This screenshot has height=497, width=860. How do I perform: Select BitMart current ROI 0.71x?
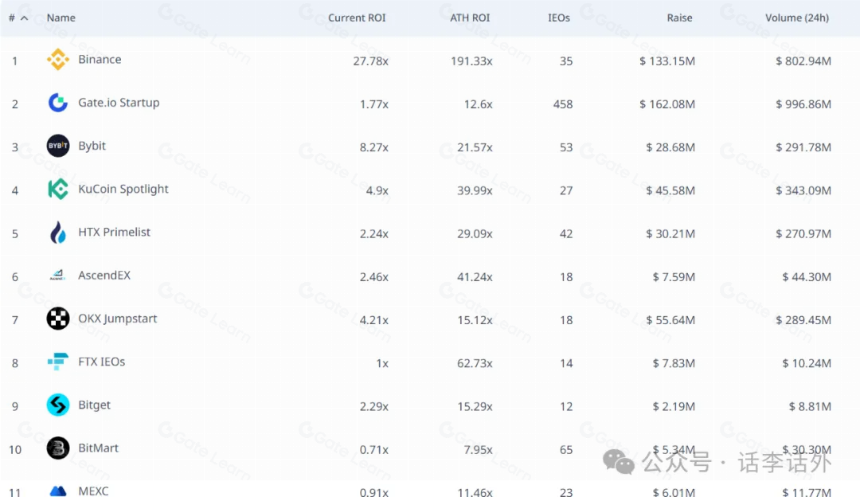pos(374,450)
